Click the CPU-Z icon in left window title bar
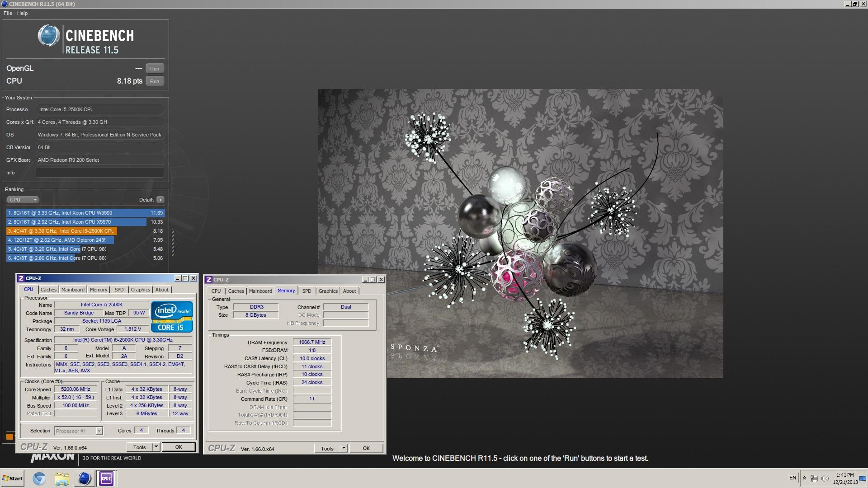 tap(21, 278)
